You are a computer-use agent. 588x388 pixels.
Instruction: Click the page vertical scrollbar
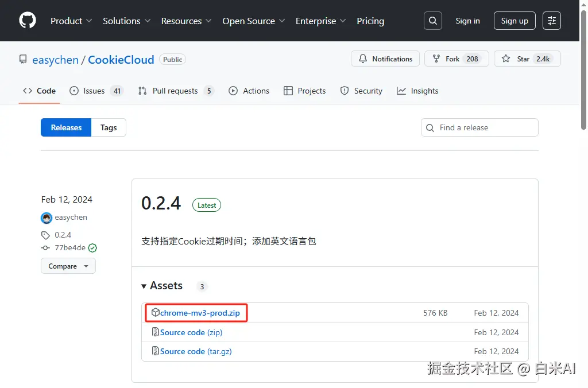[583, 69]
